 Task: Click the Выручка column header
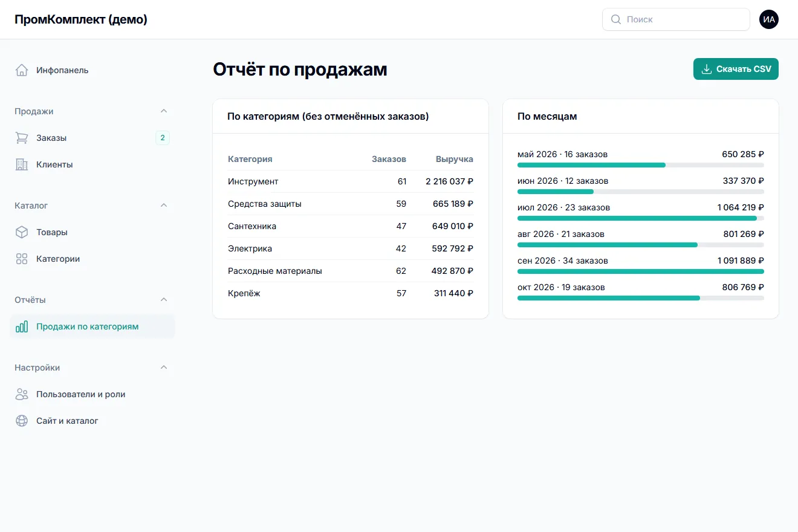[455, 159]
